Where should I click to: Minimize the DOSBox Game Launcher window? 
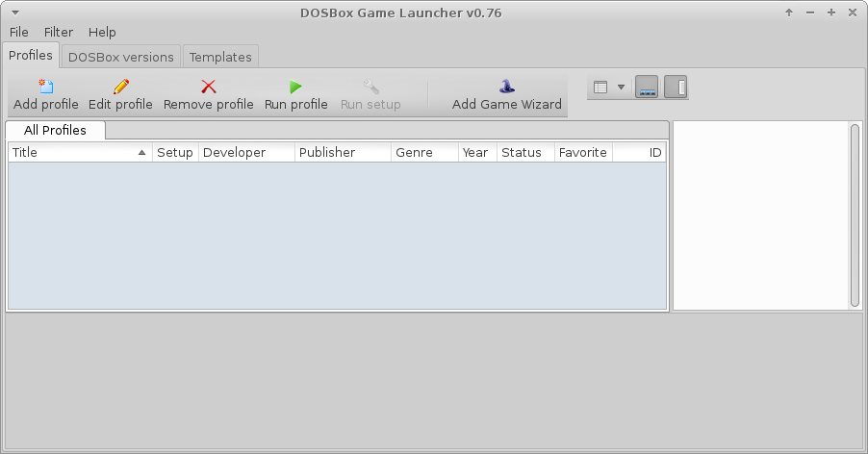tap(810, 13)
